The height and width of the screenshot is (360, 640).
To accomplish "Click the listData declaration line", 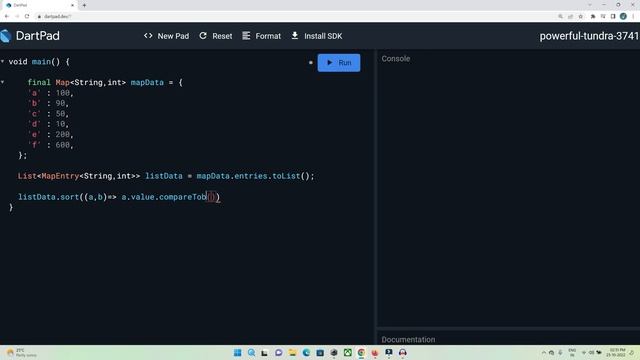I will (x=166, y=176).
